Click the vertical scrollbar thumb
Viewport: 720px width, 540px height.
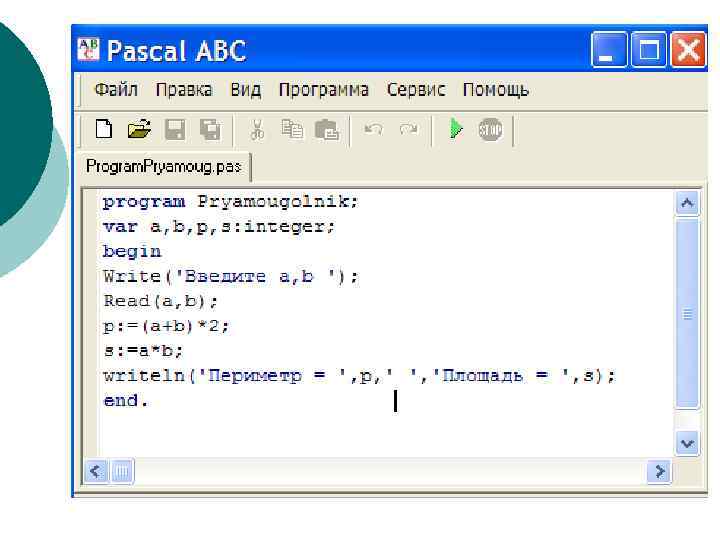point(687,313)
